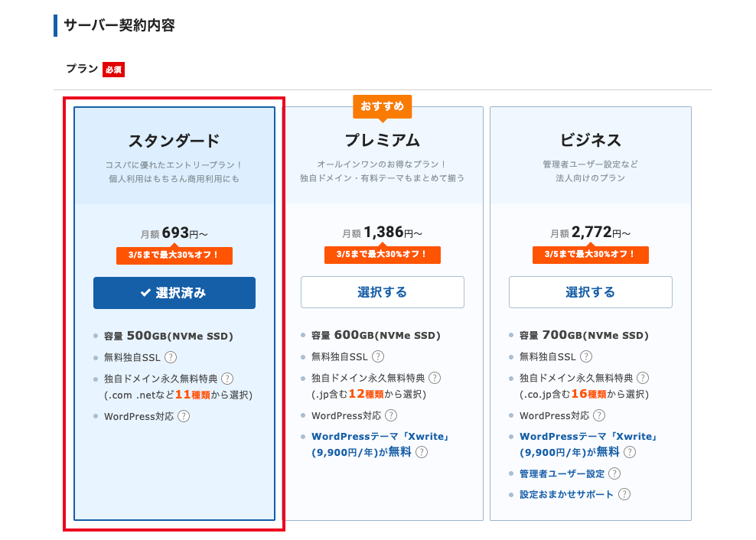Click the 選択済み button on Standard plan
Viewport: 756px width, 540px height.
tap(174, 293)
